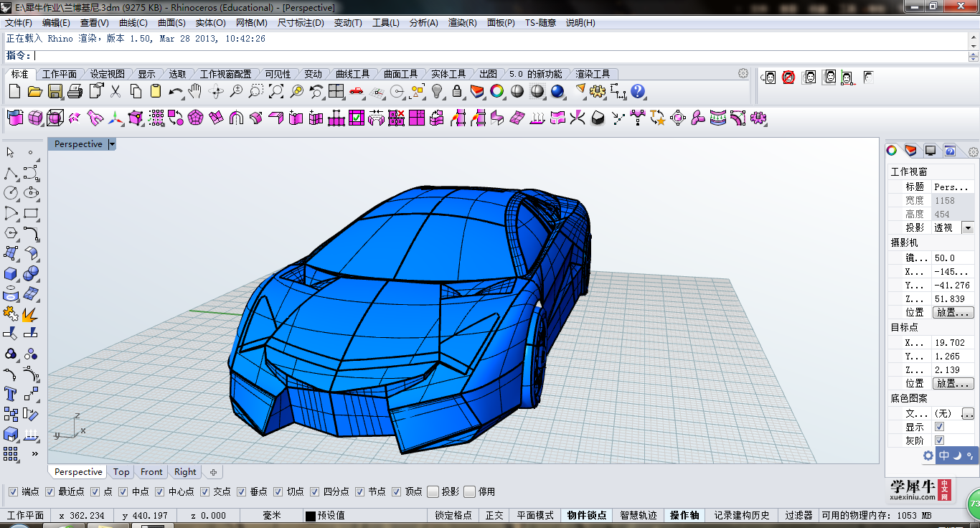The width and height of the screenshot is (980, 528).
Task: Select the Polygon tool in left sidebar
Action: (11, 233)
